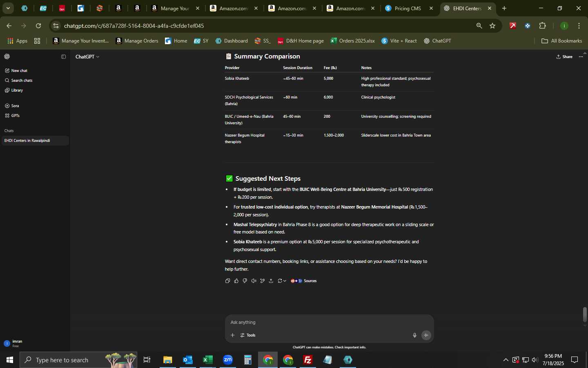View site information icon in address bar
This screenshot has width=588, height=368.
pos(56,26)
